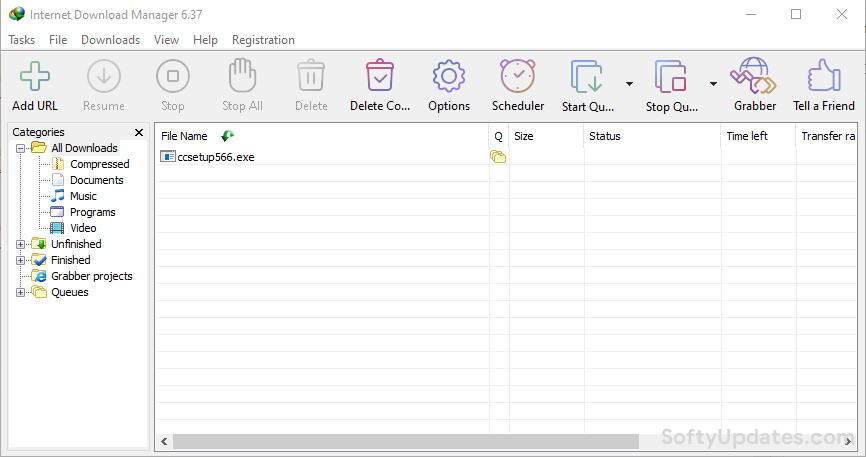Open Options gear icon

[449, 76]
